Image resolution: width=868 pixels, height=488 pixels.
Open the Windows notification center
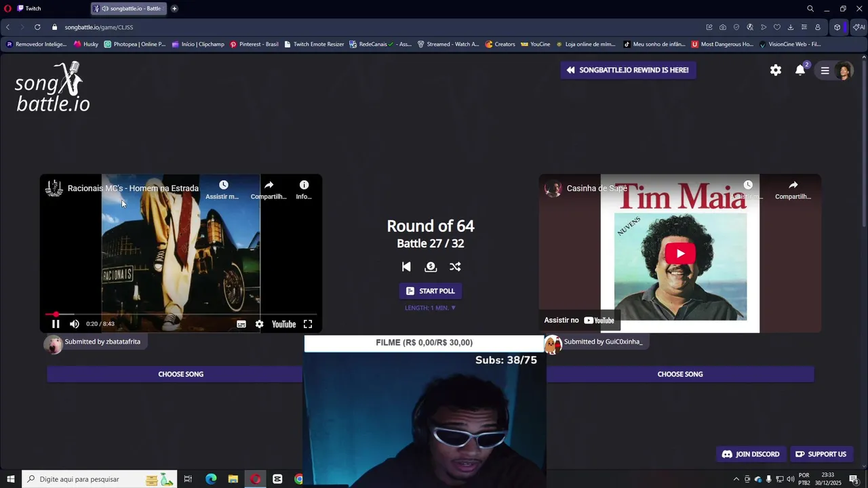coord(854,479)
